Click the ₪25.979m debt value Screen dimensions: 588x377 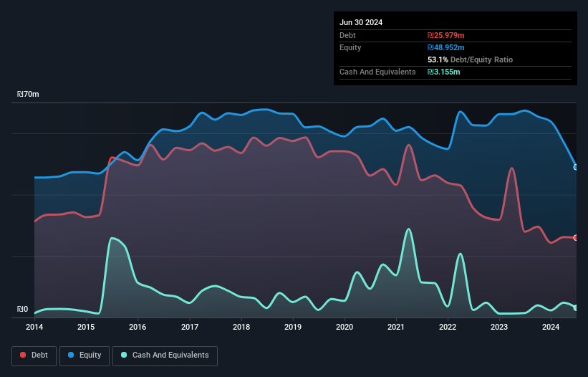[446, 35]
